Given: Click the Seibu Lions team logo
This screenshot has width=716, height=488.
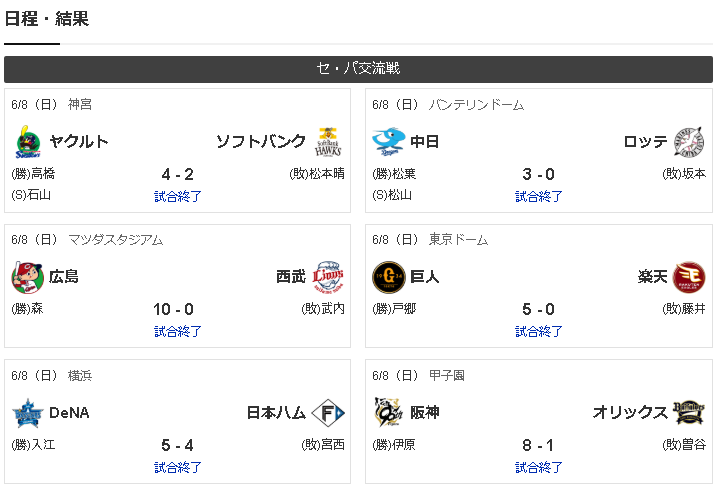Looking at the screenshot, I should pyautogui.click(x=328, y=277).
